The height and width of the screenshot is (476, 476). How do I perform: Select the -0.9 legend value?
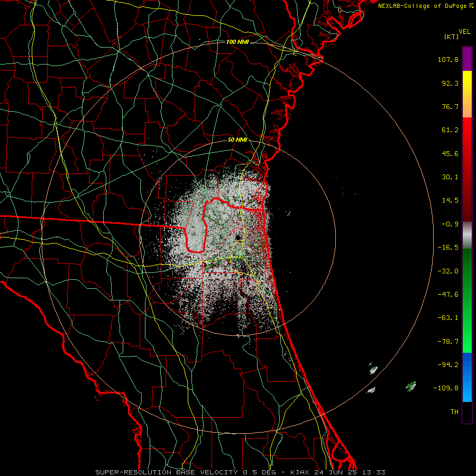coord(450,224)
